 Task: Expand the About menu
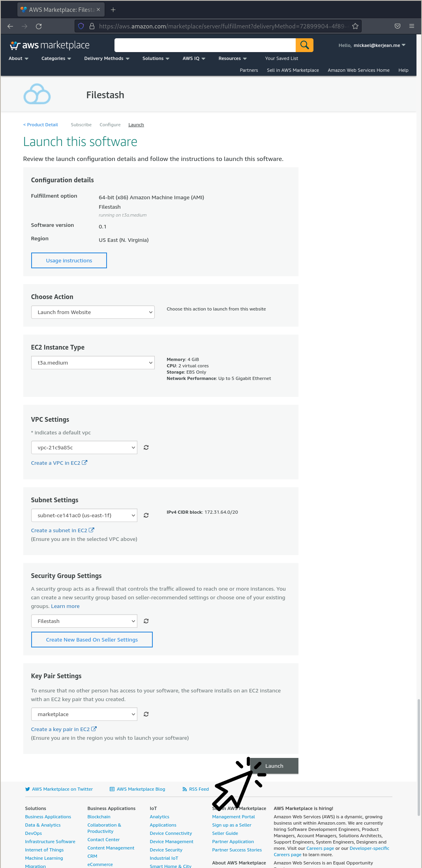[x=19, y=58]
